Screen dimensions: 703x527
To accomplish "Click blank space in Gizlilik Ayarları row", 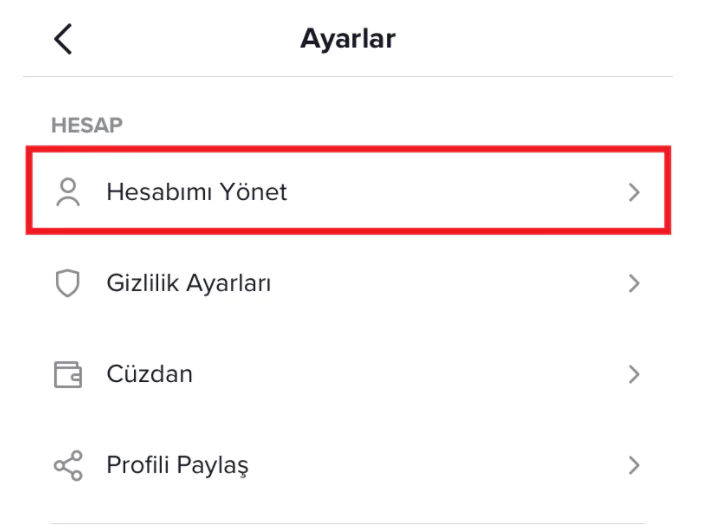I will pos(450,284).
